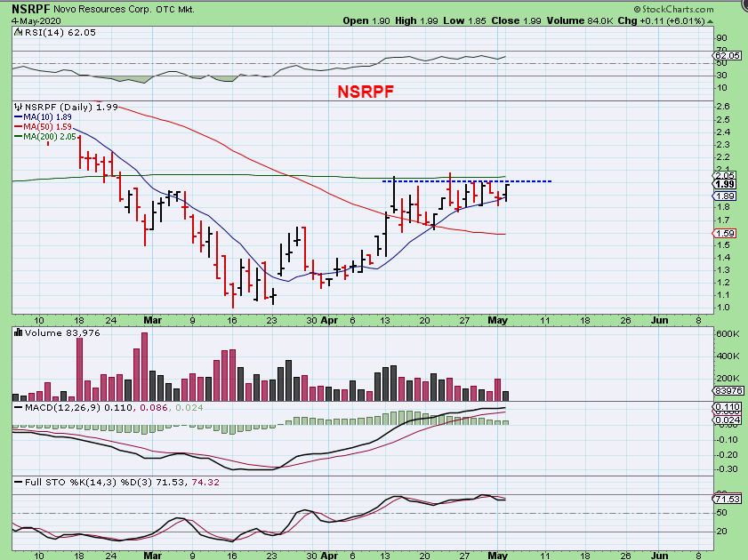Screen dimensions: 748x560
Task: Click the Close 1.99 value in header
Action: coord(517,21)
